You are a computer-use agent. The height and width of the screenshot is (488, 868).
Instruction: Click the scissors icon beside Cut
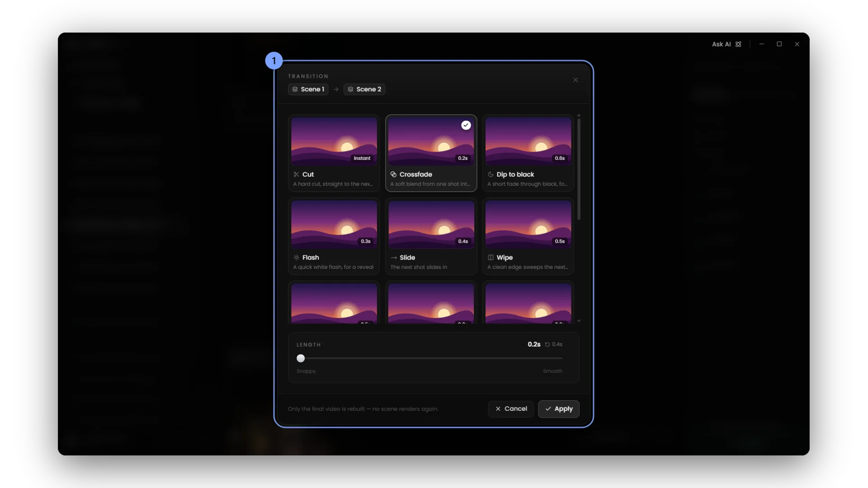pos(297,174)
